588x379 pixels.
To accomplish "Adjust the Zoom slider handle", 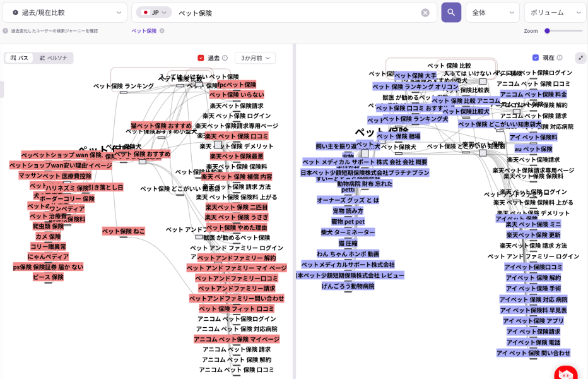I will (x=547, y=31).
